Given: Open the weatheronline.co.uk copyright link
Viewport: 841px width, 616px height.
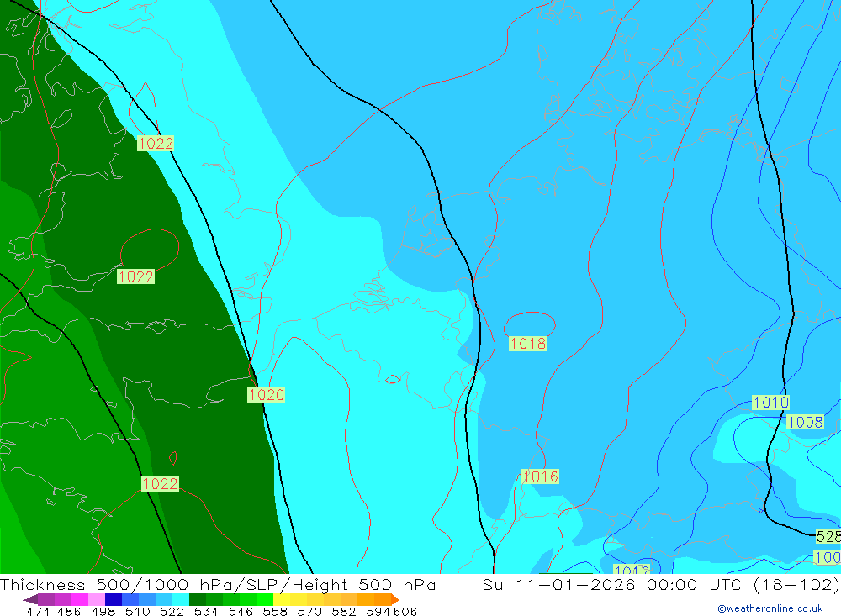Looking at the screenshot, I should [x=770, y=608].
